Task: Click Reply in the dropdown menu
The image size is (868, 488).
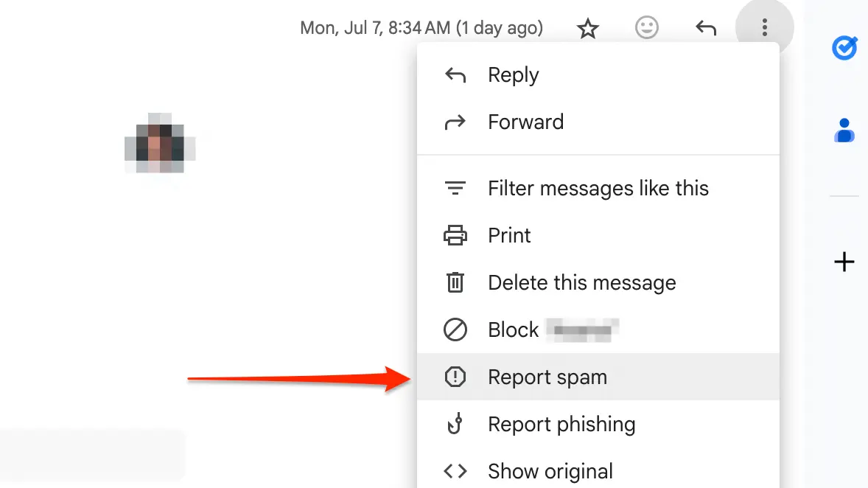Action: (x=513, y=74)
